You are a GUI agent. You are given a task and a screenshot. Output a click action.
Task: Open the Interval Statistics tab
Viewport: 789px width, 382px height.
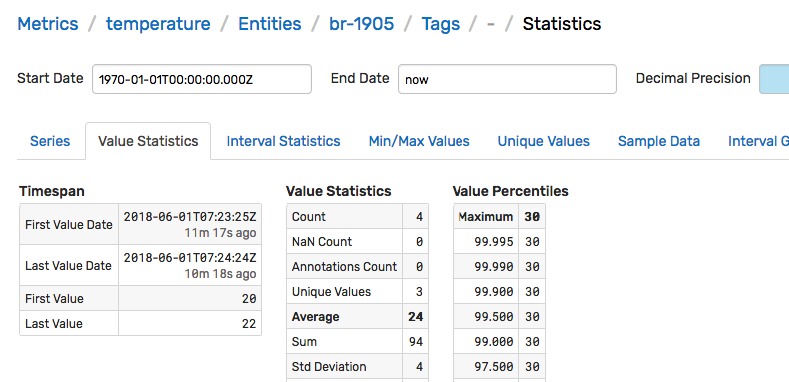pyautogui.click(x=283, y=141)
